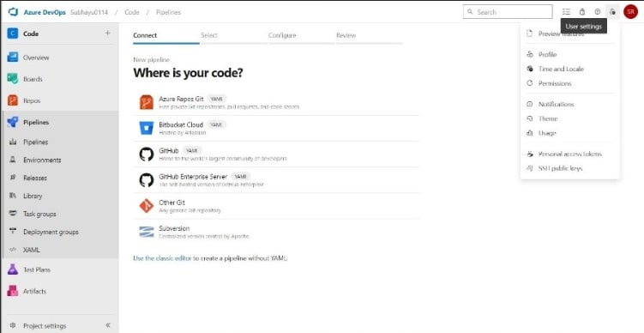The height and width of the screenshot is (333, 644).
Task: Open Preview features in user menu
Action: [569, 33]
